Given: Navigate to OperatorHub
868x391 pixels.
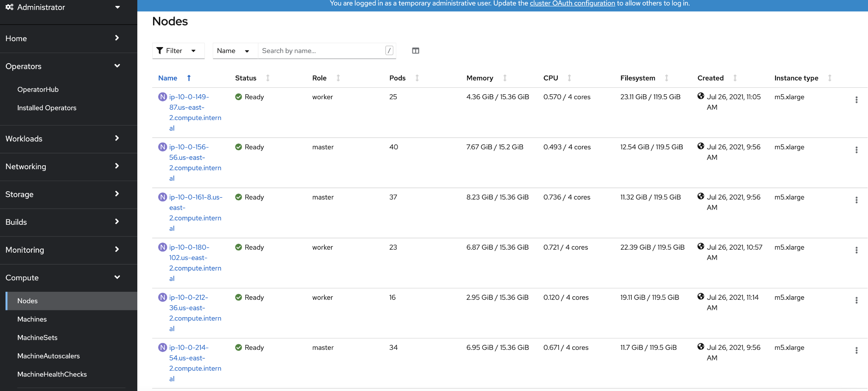Looking at the screenshot, I should [x=38, y=89].
